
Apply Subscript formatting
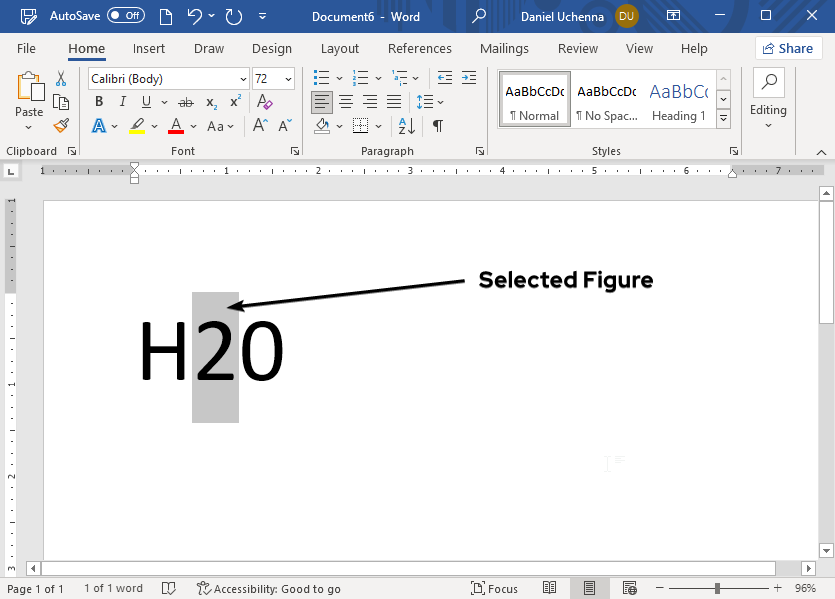tap(211, 102)
